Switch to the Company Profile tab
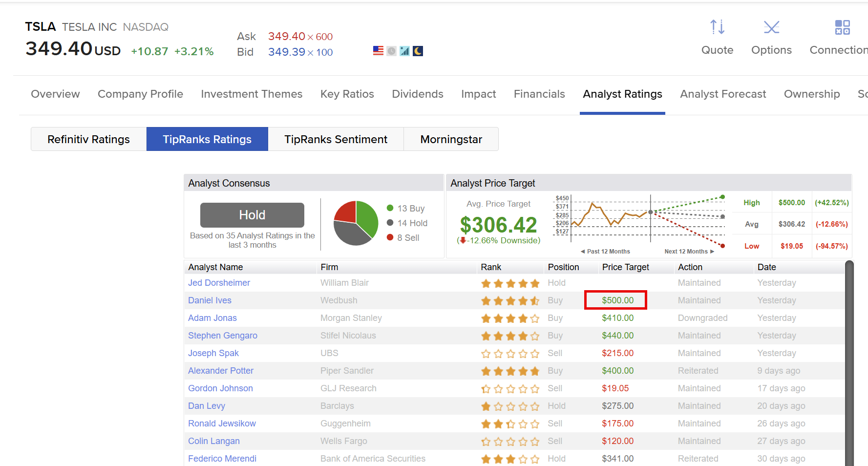The image size is (868, 466). coord(140,94)
